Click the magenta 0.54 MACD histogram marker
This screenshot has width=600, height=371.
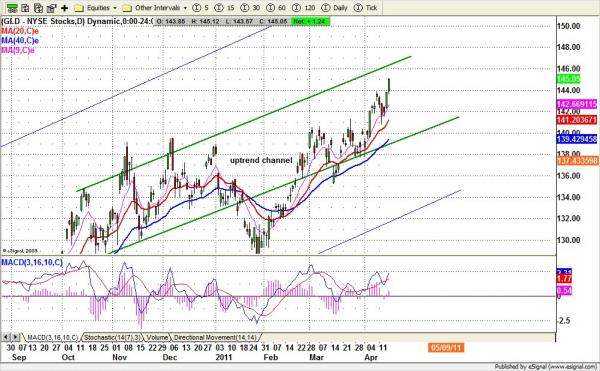(x=564, y=291)
